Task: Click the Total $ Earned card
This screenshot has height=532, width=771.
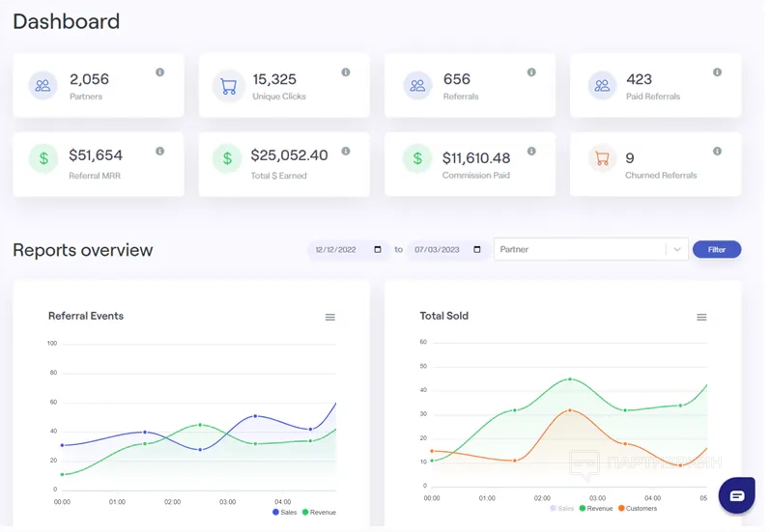Action: 284,164
